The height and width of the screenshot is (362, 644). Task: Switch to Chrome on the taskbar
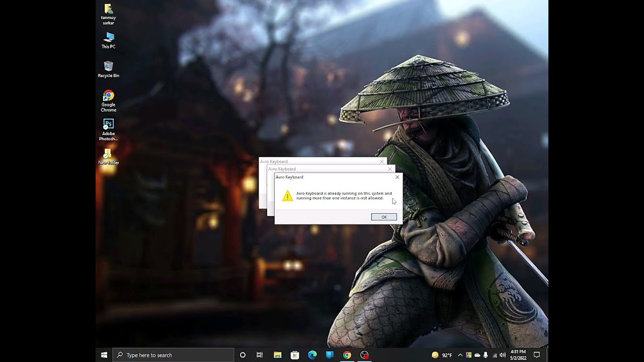click(x=347, y=355)
